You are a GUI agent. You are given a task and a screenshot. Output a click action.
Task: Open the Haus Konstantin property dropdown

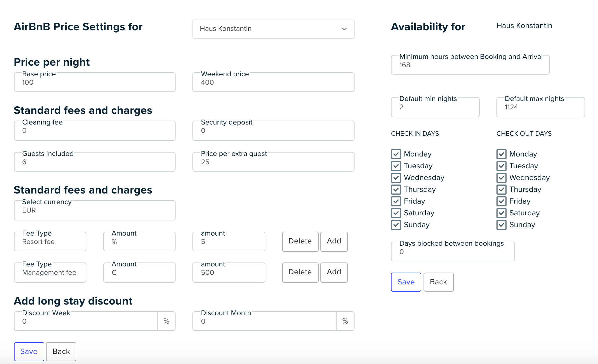coord(273,29)
